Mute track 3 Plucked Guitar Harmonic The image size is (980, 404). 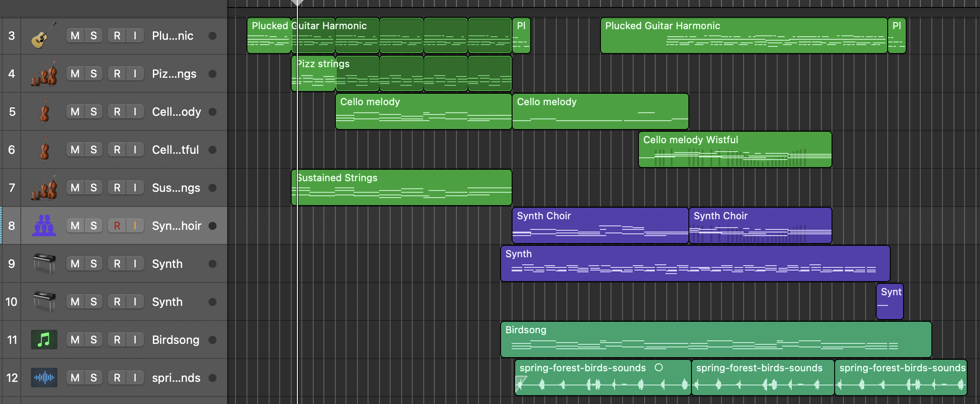coord(75,35)
